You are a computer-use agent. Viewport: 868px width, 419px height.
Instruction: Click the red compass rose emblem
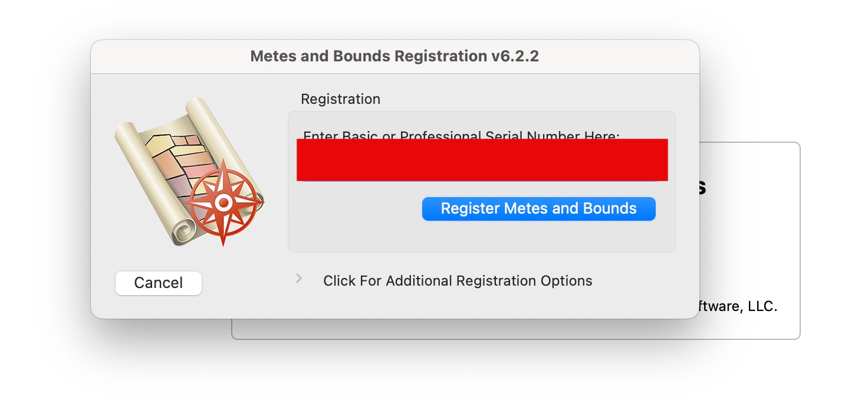tap(223, 203)
